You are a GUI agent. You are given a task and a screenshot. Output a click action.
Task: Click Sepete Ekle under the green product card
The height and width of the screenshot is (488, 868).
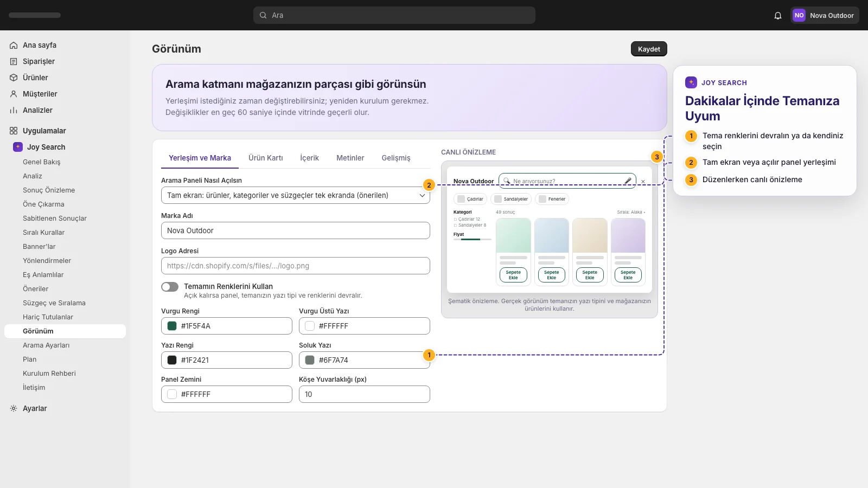click(513, 275)
